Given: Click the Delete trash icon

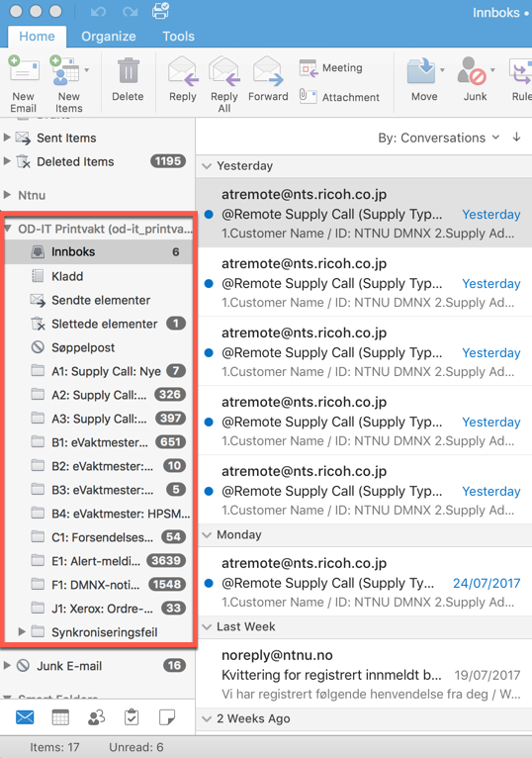Looking at the screenshot, I should 128,70.
